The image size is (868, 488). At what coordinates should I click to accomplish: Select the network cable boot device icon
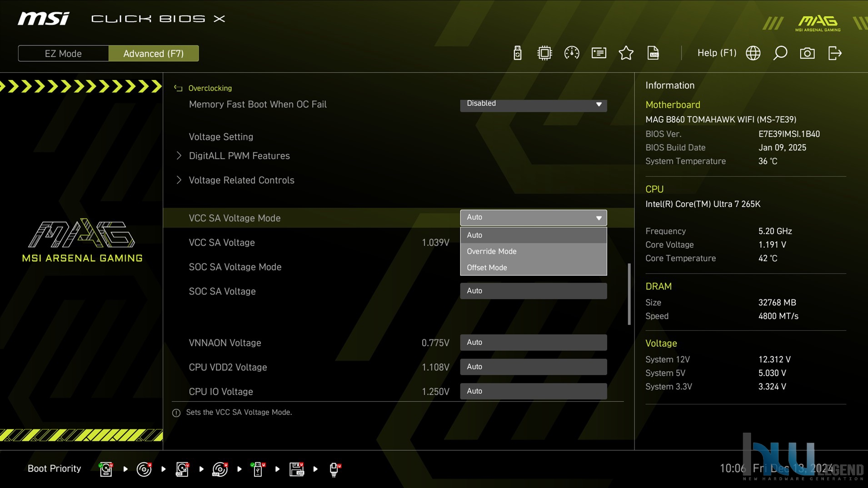point(334,469)
